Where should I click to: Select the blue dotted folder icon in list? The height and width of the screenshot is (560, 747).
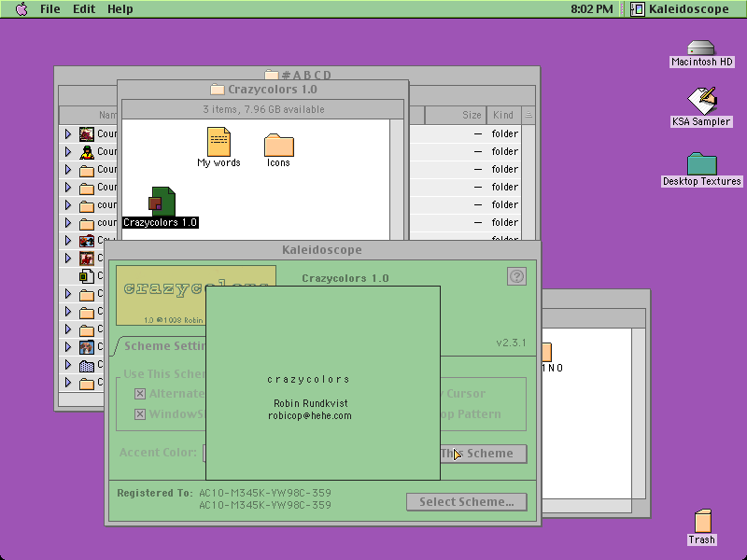pos(87,365)
